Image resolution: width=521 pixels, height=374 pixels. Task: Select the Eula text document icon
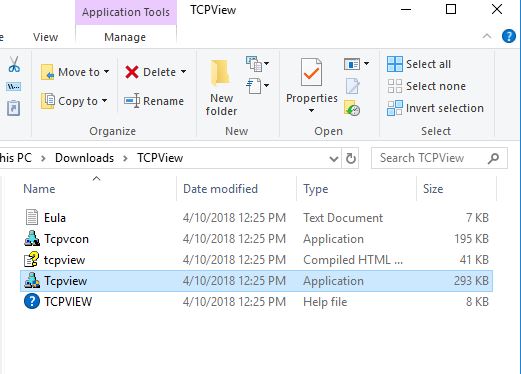(32, 217)
